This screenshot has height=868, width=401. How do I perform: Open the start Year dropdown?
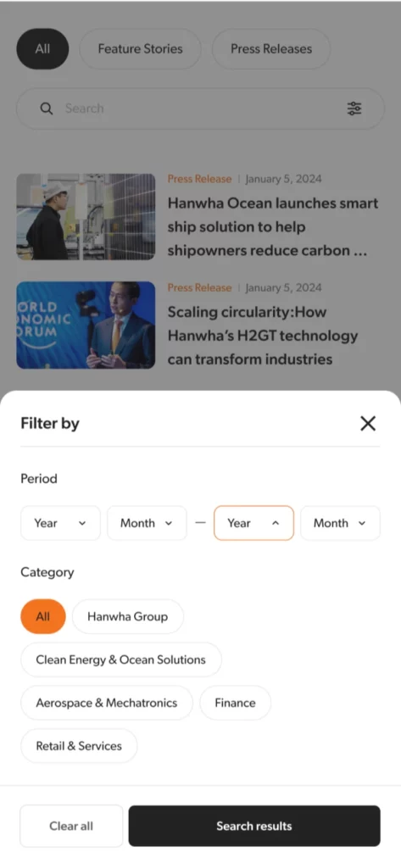pos(60,523)
